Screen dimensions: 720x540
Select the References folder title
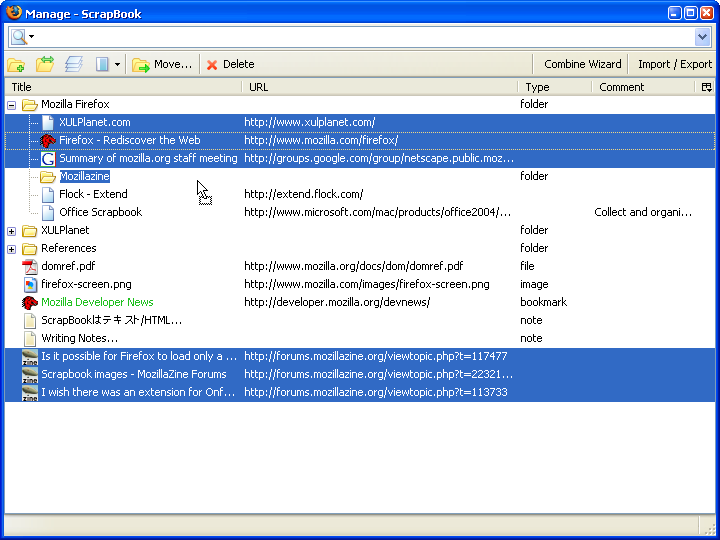tap(69, 248)
